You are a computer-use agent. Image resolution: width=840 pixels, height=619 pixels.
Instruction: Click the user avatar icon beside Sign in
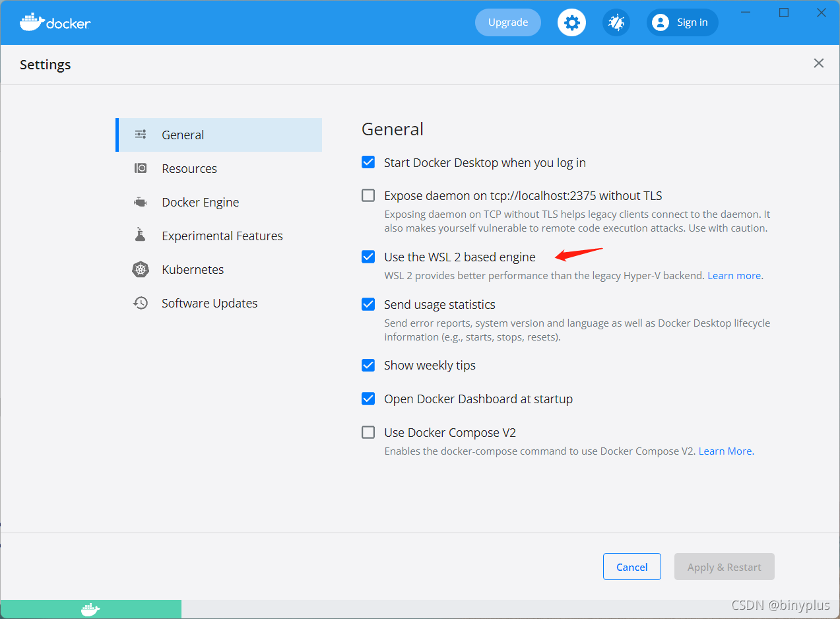click(x=661, y=22)
